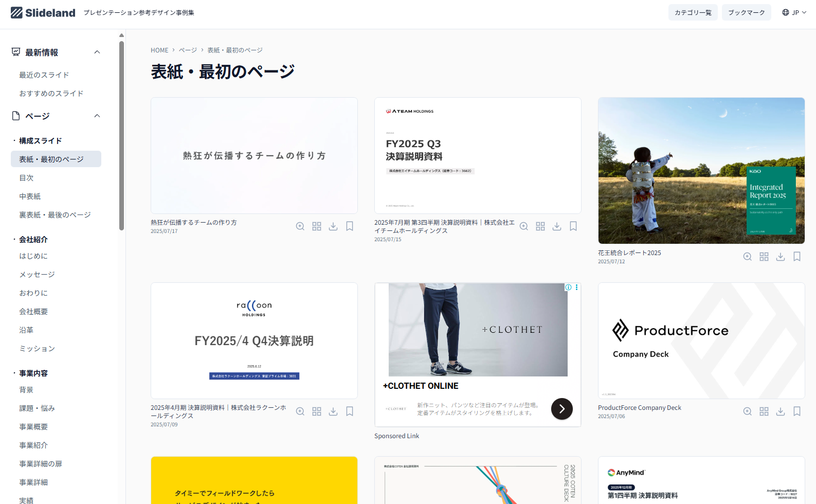The height and width of the screenshot is (504, 816).
Task: Select おわりに in sidebar
Action: point(33,293)
